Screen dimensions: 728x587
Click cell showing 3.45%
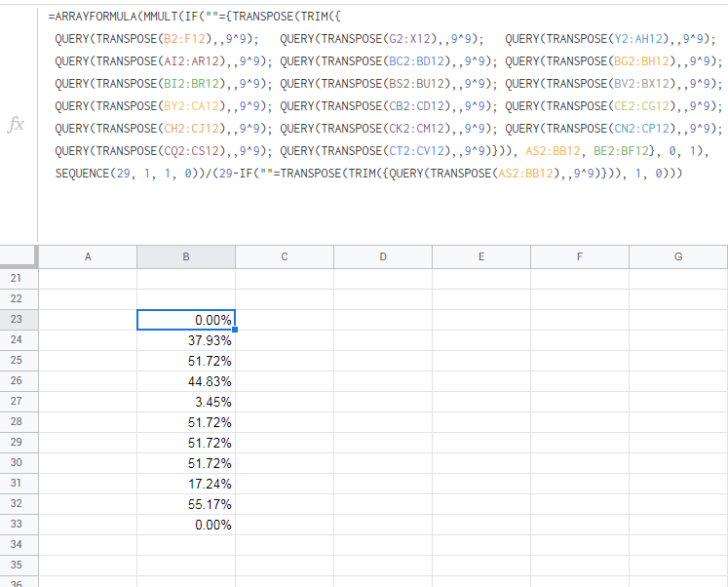coord(186,401)
